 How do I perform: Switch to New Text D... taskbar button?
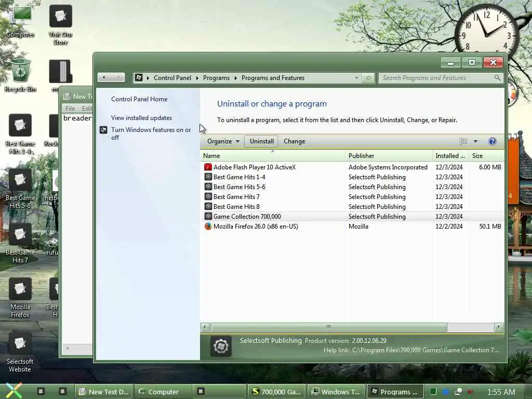coord(103,392)
